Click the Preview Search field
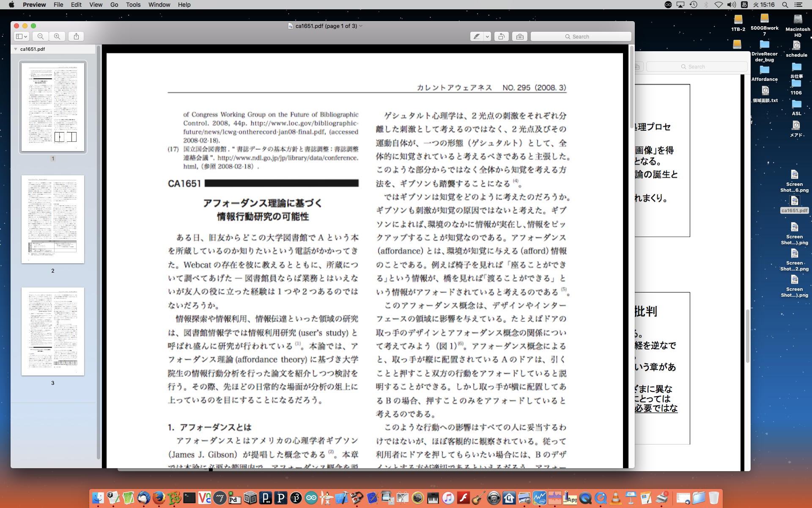The height and width of the screenshot is (508, 812). [x=581, y=36]
